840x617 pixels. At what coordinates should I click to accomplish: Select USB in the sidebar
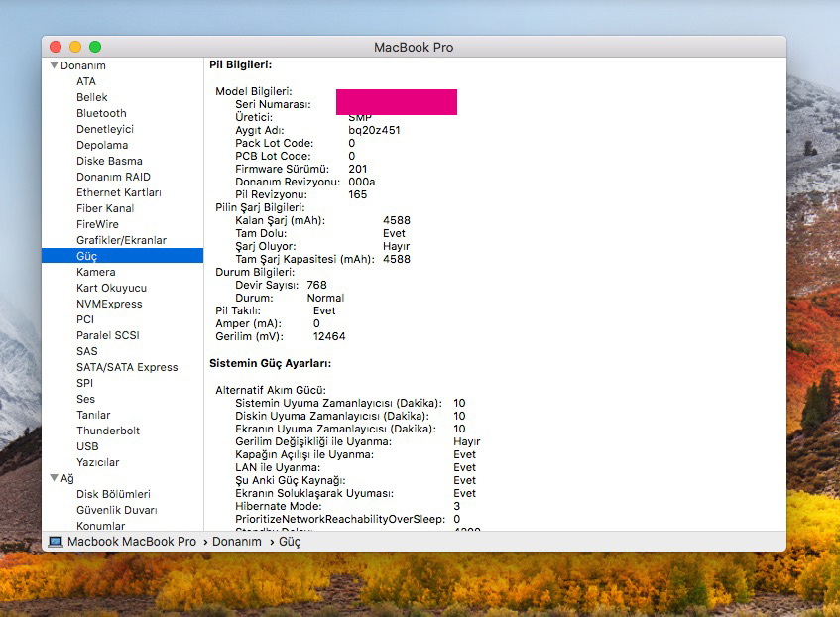click(x=87, y=446)
